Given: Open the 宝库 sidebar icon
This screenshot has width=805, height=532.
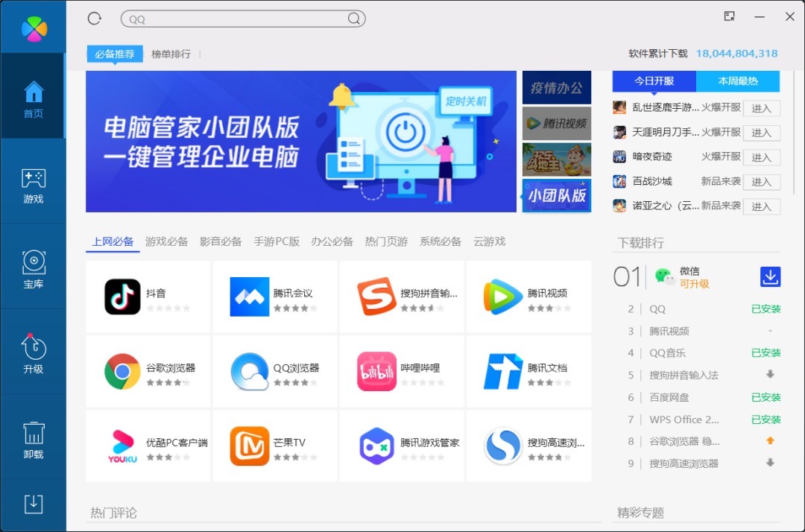Looking at the screenshot, I should pos(33,270).
